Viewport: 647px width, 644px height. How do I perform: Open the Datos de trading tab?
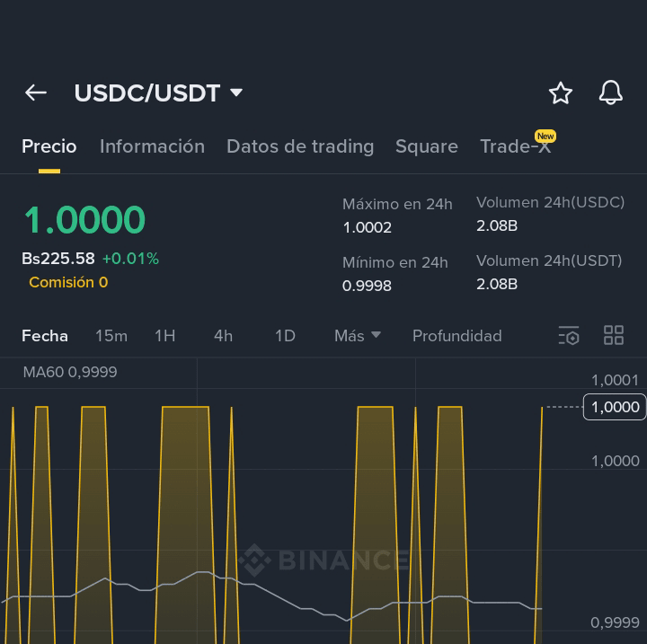coord(300,146)
